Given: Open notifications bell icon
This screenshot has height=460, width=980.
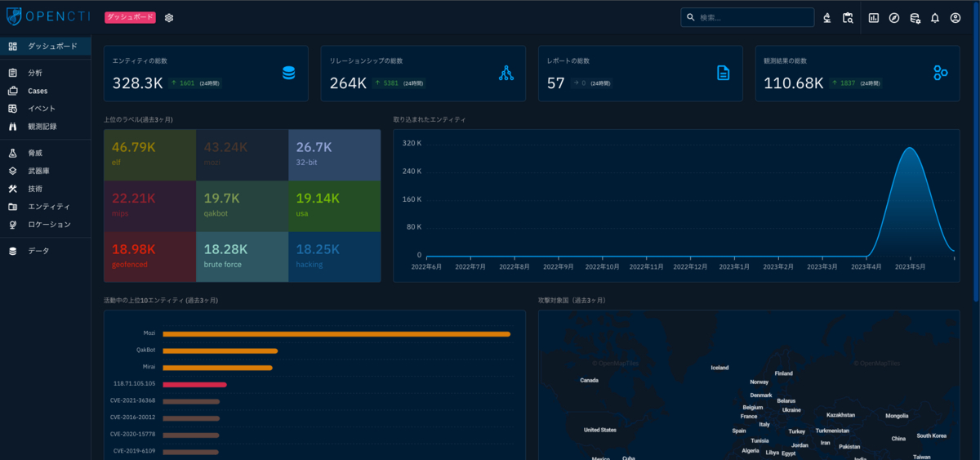Looking at the screenshot, I should coord(935,17).
